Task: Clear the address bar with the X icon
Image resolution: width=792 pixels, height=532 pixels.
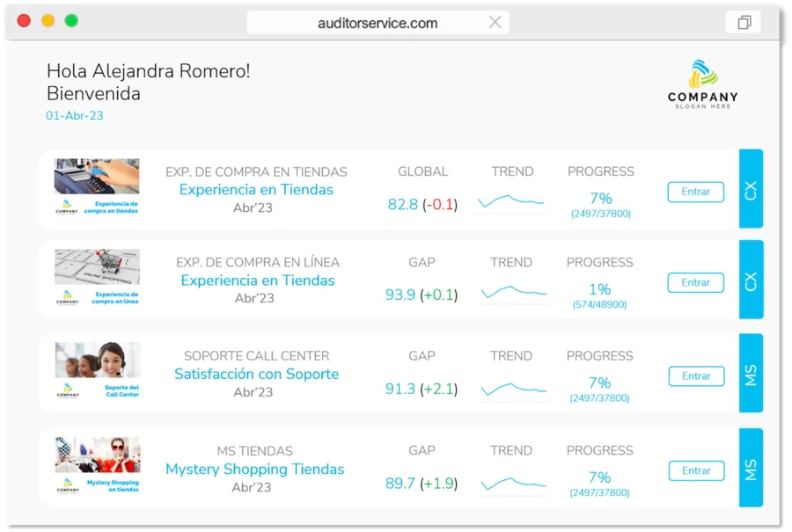Action: (495, 22)
